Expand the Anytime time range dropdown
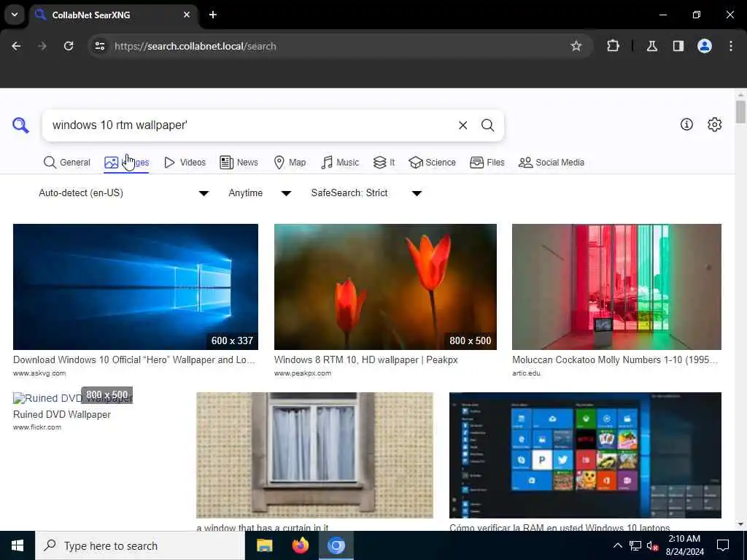Screen dimensions: 747x560 coord(260,192)
